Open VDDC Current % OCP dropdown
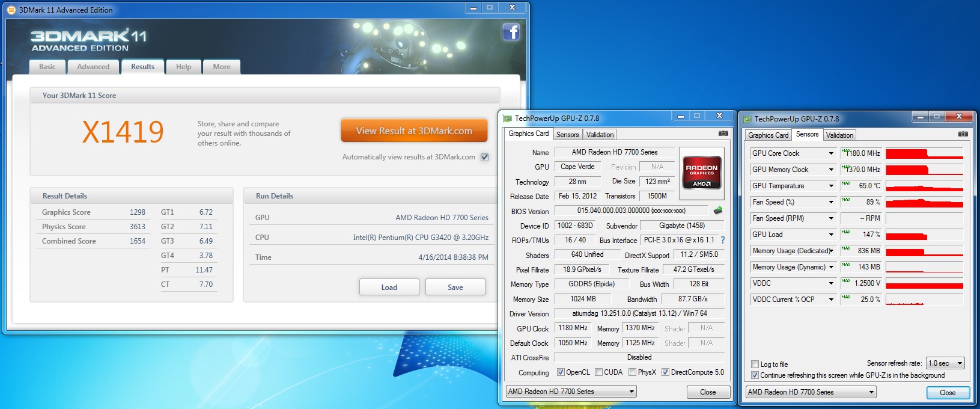The width and height of the screenshot is (980, 409). [x=832, y=300]
